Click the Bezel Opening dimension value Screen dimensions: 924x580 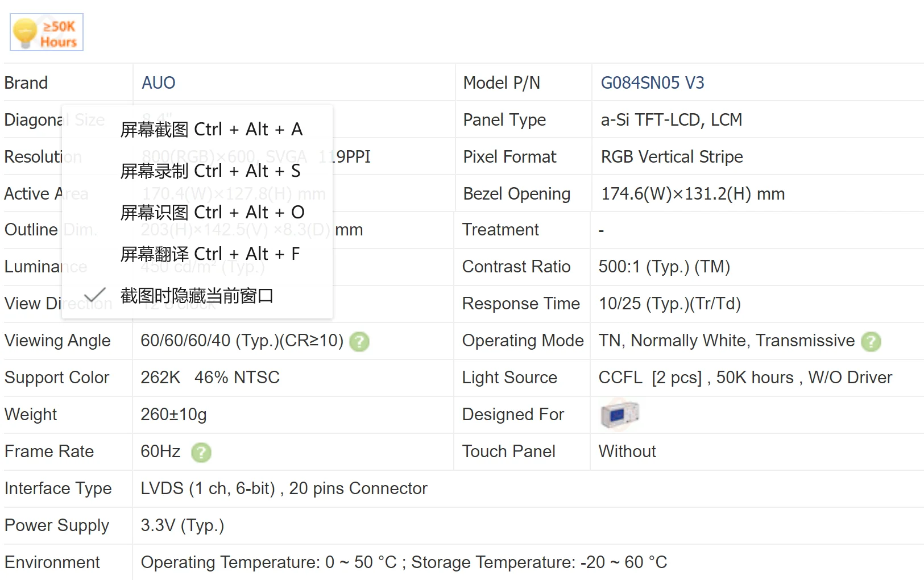tap(693, 194)
